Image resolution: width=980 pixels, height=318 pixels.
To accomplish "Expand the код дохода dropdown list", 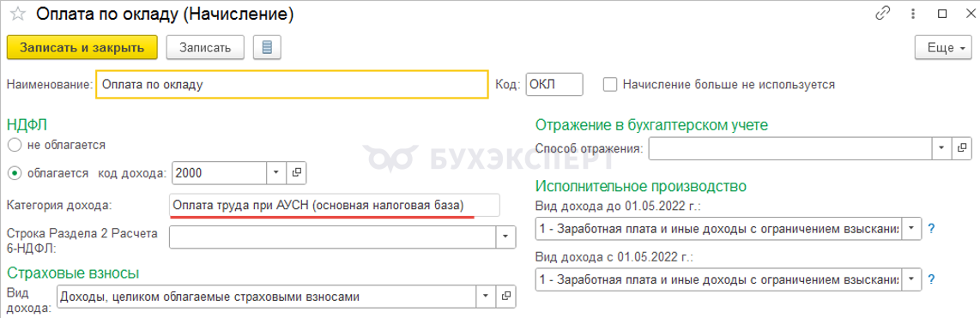I will click(x=277, y=172).
